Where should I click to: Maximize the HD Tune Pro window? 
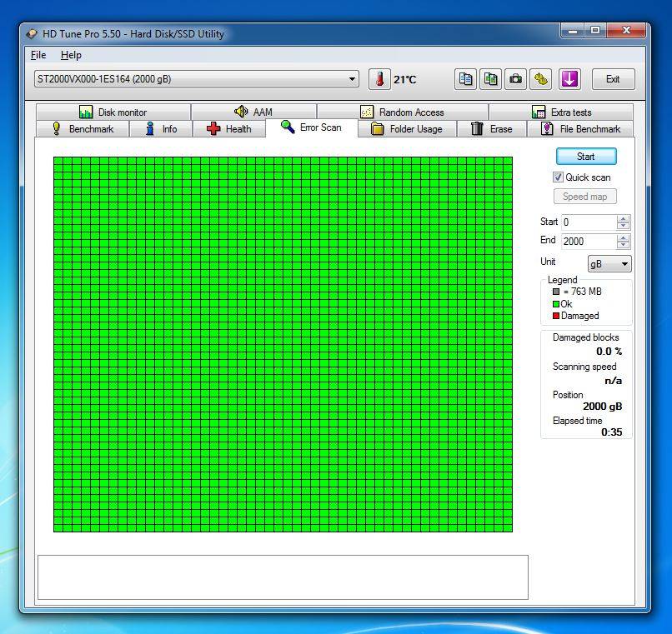tap(595, 31)
